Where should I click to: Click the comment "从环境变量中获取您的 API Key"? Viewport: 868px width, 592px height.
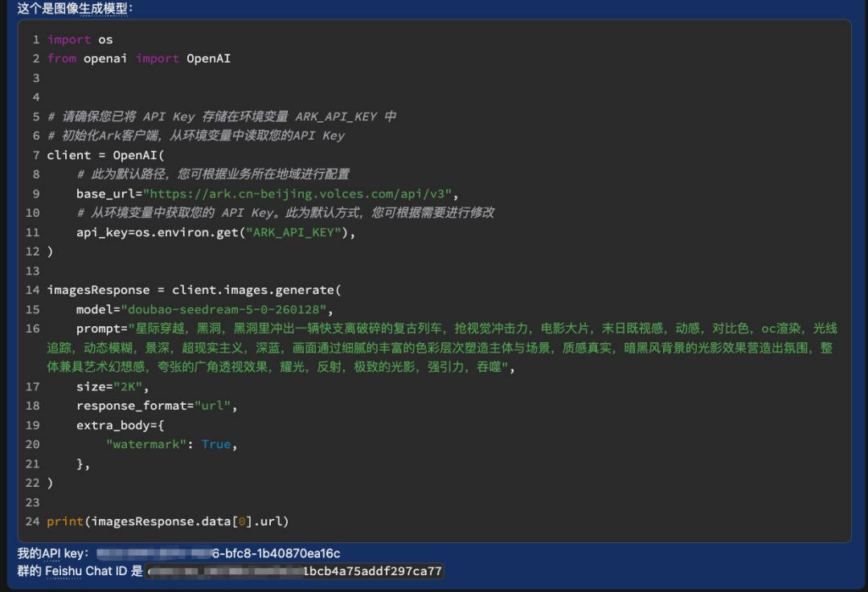point(285,213)
